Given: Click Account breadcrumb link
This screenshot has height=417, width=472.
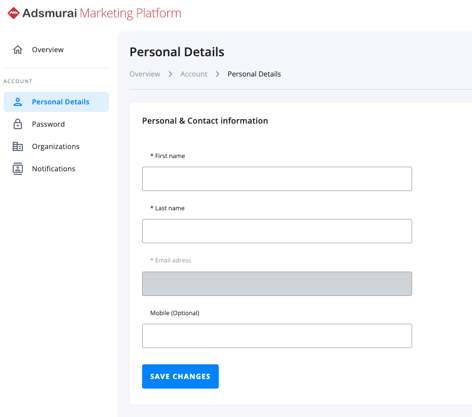Looking at the screenshot, I should pos(194,74).
